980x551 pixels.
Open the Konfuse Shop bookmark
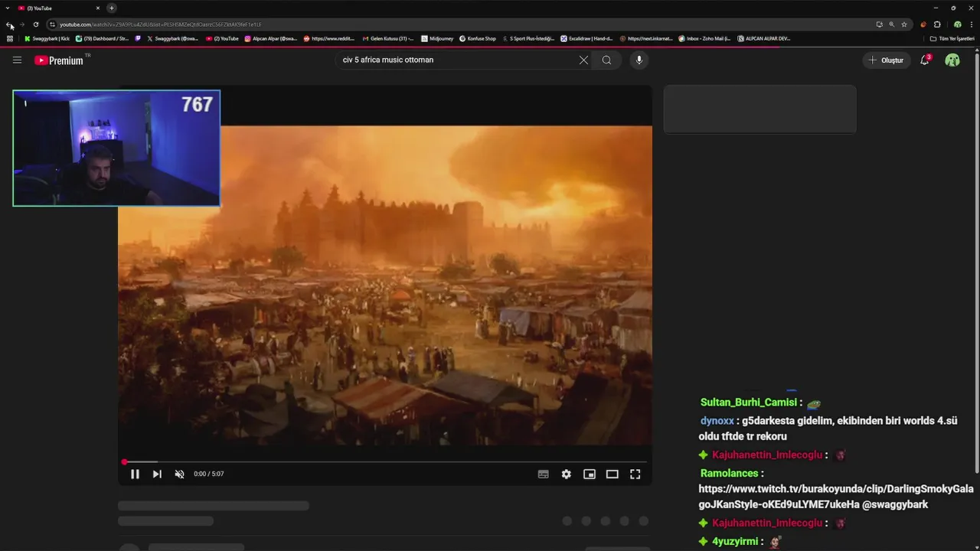coord(478,38)
